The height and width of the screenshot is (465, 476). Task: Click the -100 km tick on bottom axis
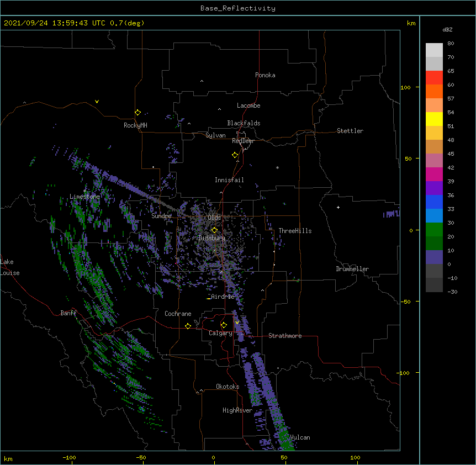pyautogui.click(x=69, y=457)
